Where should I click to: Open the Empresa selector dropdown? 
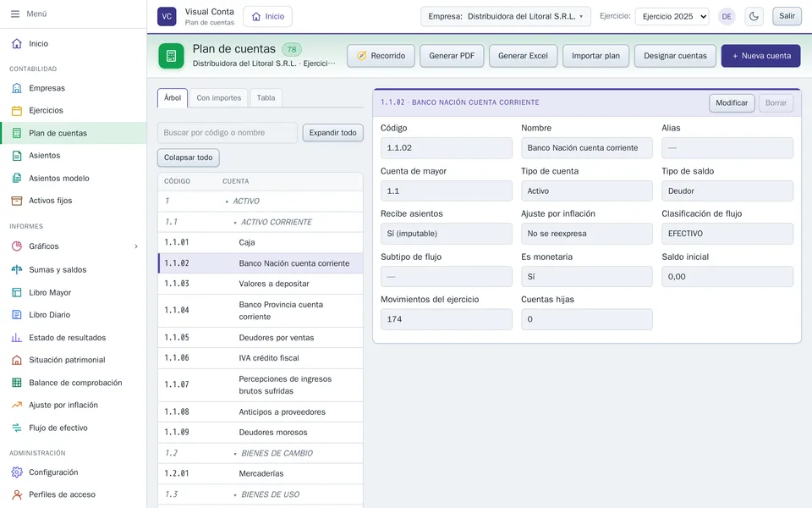(x=505, y=16)
